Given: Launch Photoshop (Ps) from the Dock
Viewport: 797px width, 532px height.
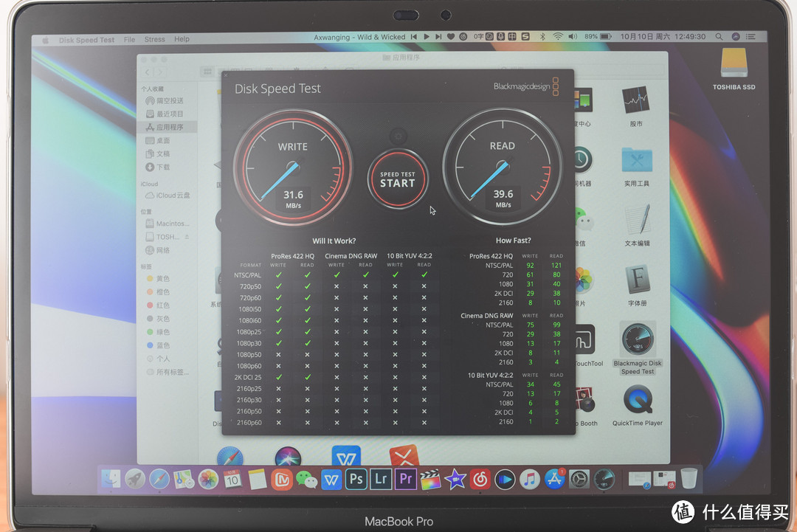Looking at the screenshot, I should [356, 479].
